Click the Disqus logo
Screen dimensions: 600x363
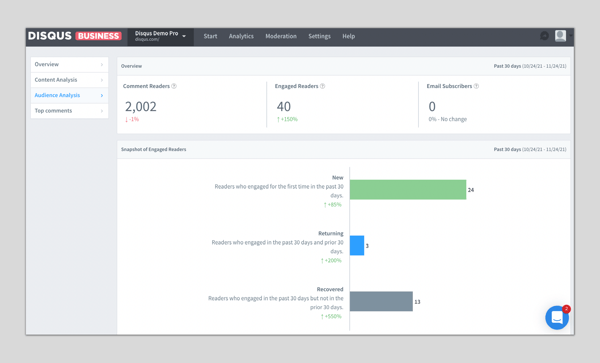point(50,36)
